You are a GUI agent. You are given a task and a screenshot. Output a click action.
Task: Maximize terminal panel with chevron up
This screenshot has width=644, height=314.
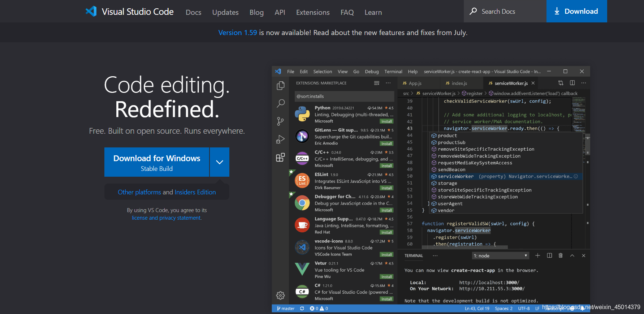click(572, 255)
